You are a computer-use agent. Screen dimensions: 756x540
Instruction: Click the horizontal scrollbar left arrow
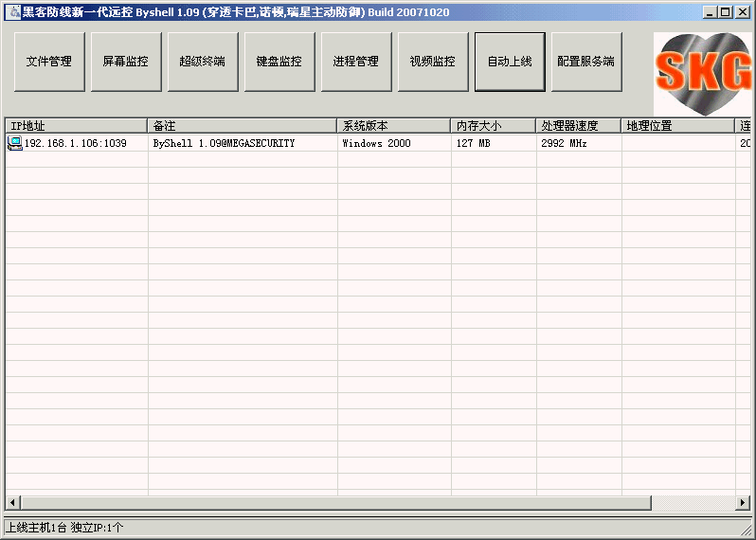12,502
